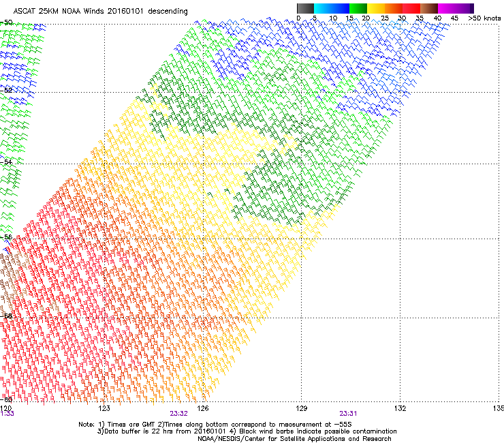The height and width of the screenshot is (443, 504).
Task: Click the cyan-to-blue 5-15 knots legend segment
Action: coord(332,8)
